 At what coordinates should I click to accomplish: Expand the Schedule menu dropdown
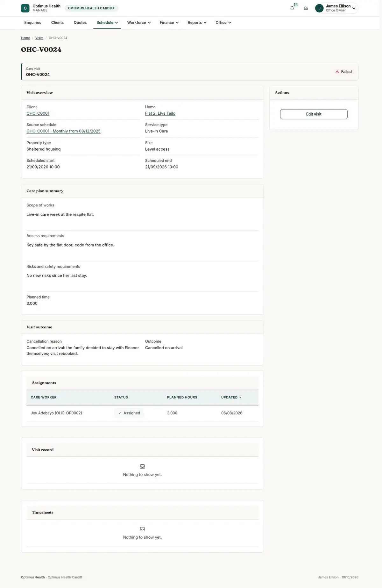[107, 23]
